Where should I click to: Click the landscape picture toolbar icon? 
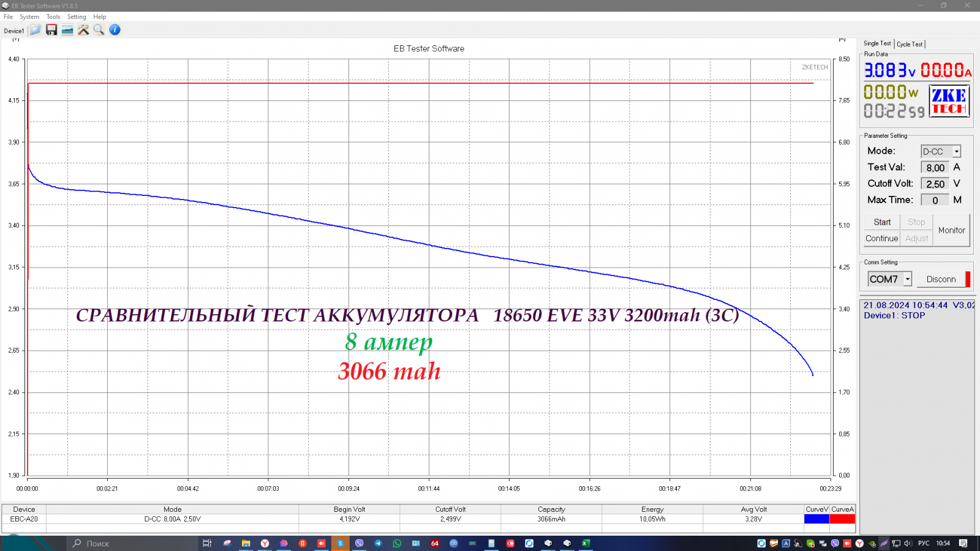67,30
